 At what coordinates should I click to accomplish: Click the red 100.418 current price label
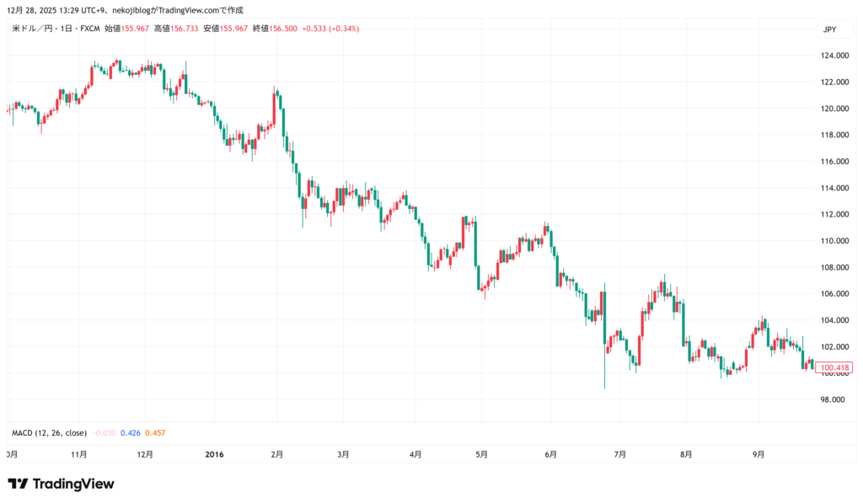835,367
